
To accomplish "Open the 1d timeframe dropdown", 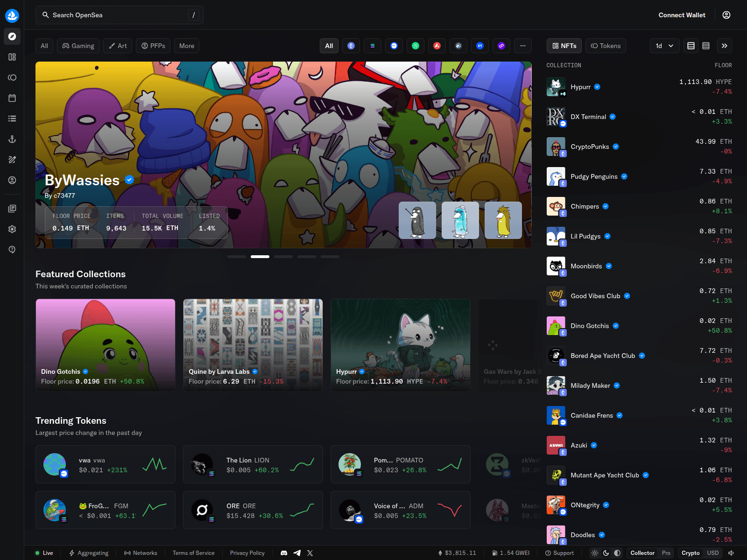I will (x=665, y=46).
